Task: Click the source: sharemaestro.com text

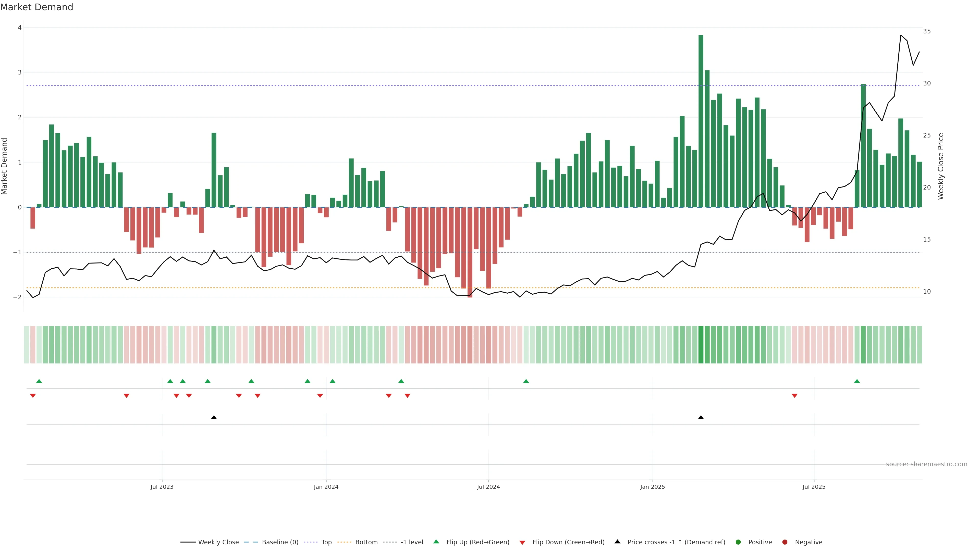Action: 926,464
